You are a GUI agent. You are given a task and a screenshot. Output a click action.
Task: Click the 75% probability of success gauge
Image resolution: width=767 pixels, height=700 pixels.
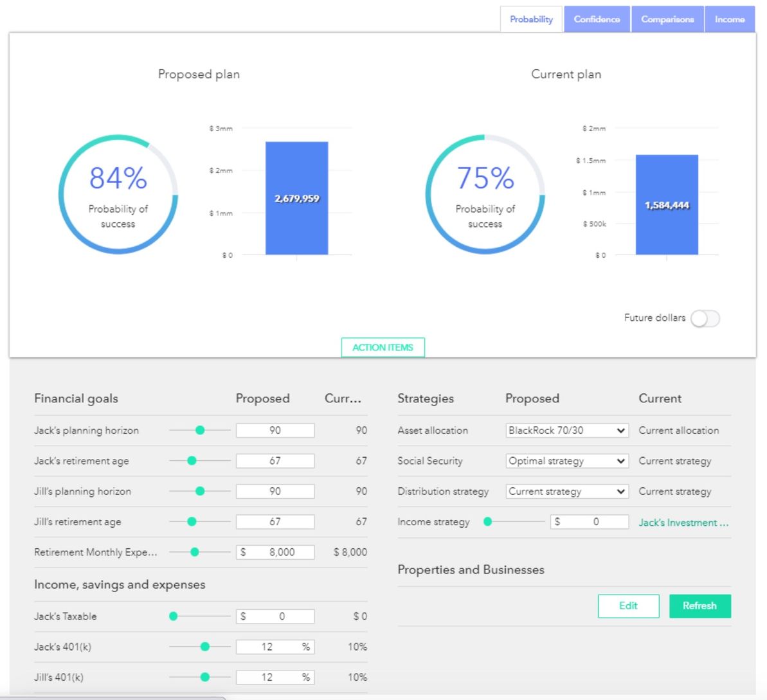tap(485, 194)
